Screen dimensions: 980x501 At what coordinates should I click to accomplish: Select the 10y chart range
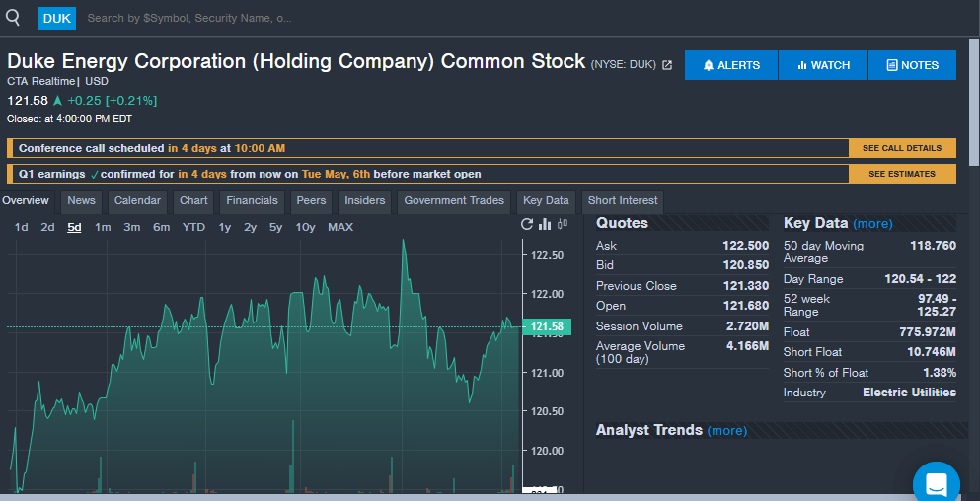click(x=305, y=228)
